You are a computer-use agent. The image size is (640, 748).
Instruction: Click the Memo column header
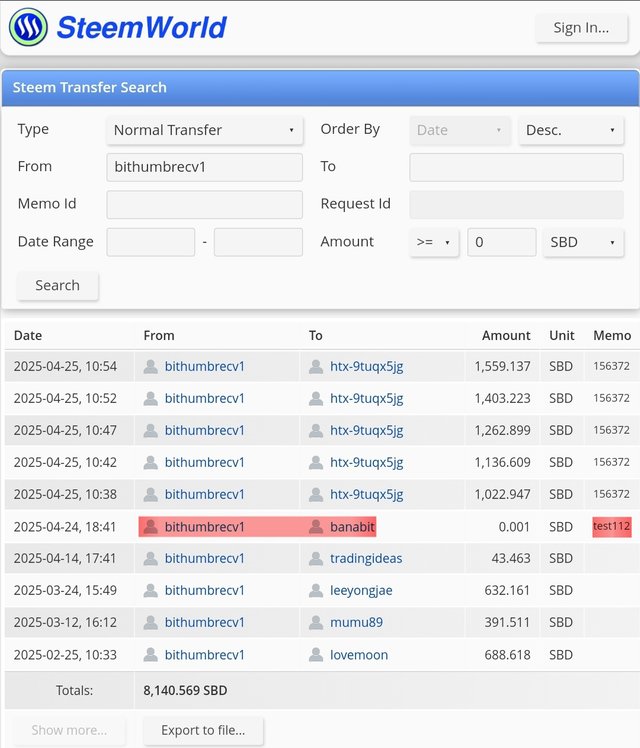coord(612,335)
